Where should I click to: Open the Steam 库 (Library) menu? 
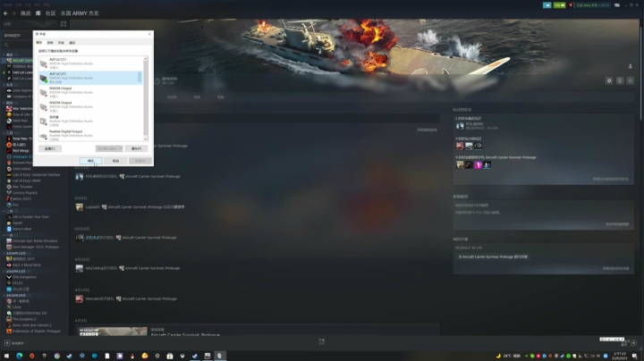click(38, 13)
